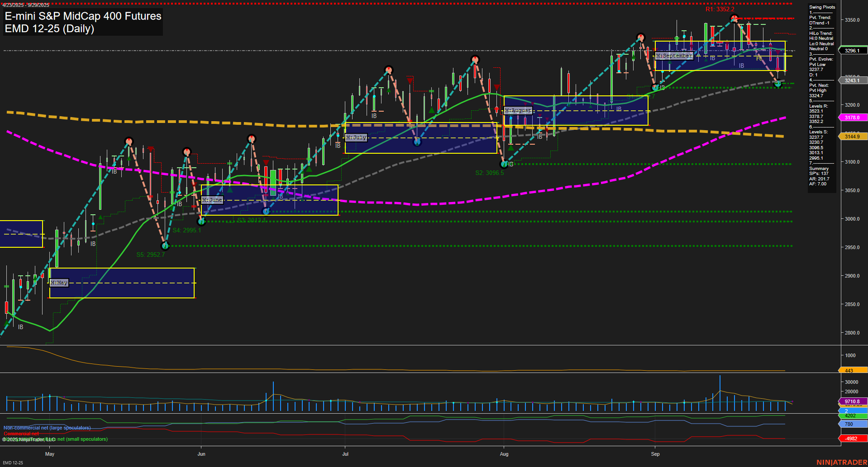The image size is (868, 467).
Task: Select the teal pivot-low marker near S5: 2952.7
Action: [165, 246]
